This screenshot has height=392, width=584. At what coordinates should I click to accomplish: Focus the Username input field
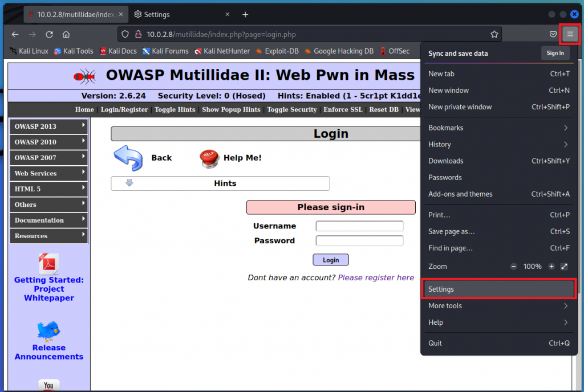(x=359, y=226)
